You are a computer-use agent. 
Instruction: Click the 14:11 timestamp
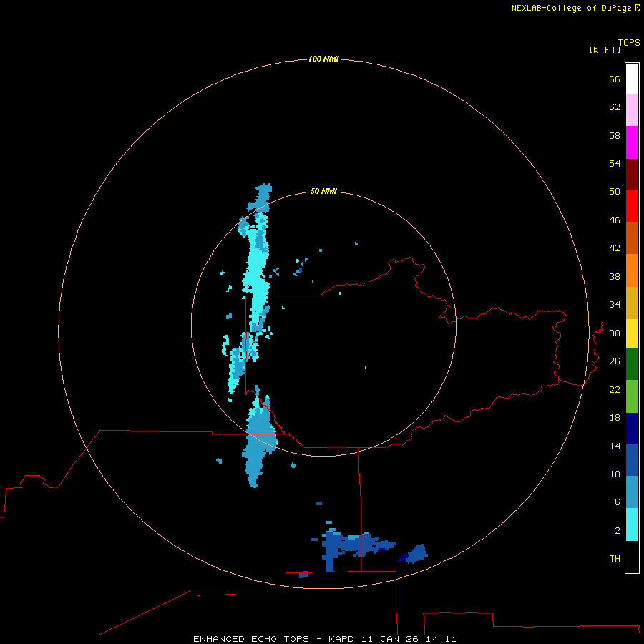441,639
